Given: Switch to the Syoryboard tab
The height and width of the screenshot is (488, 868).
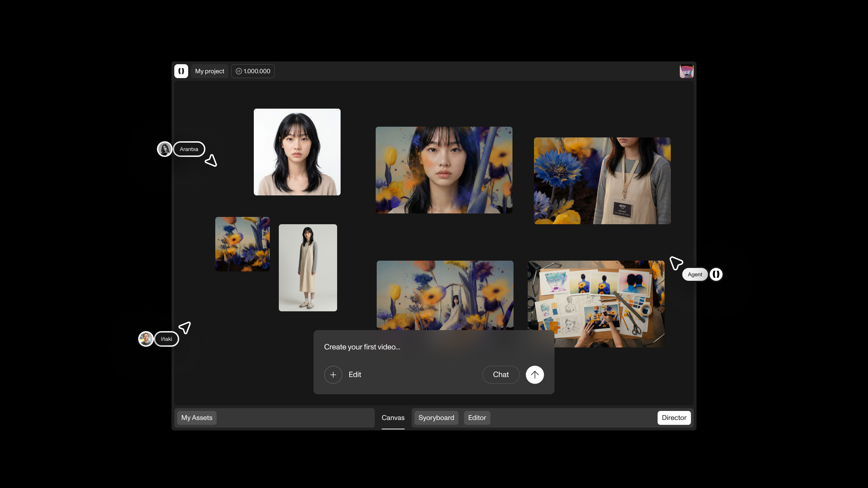Looking at the screenshot, I should click(x=436, y=418).
